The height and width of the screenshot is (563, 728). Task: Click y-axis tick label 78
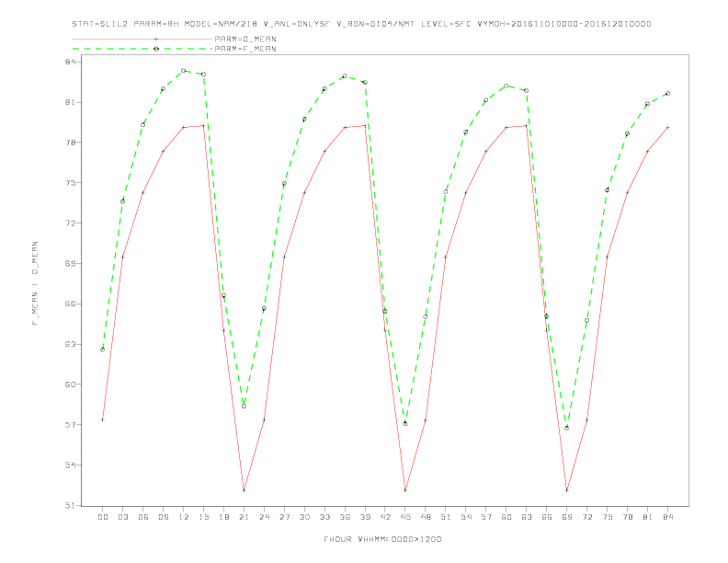click(71, 143)
